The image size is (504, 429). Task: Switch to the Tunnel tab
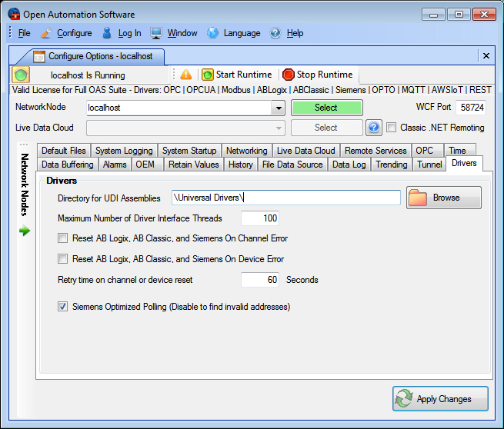pyautogui.click(x=429, y=164)
